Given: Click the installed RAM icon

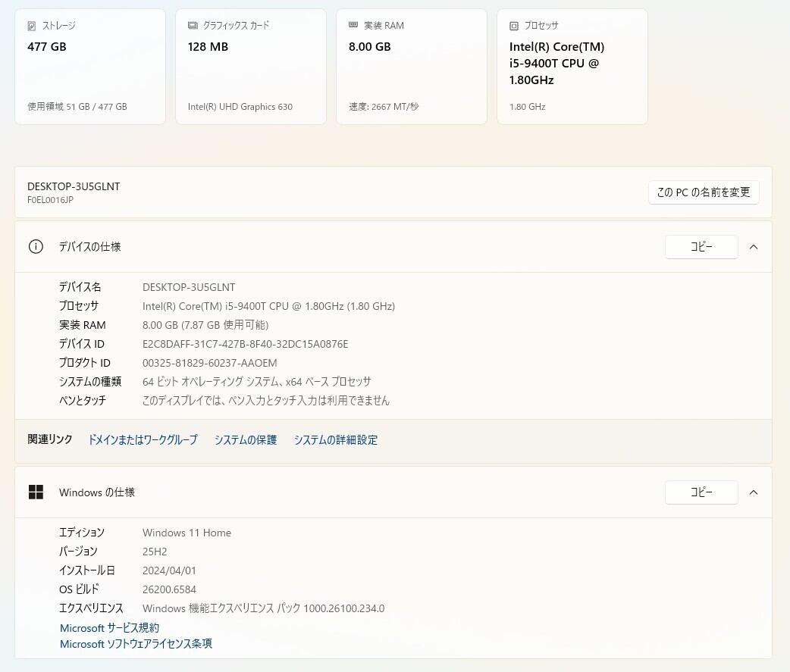Looking at the screenshot, I should point(353,26).
